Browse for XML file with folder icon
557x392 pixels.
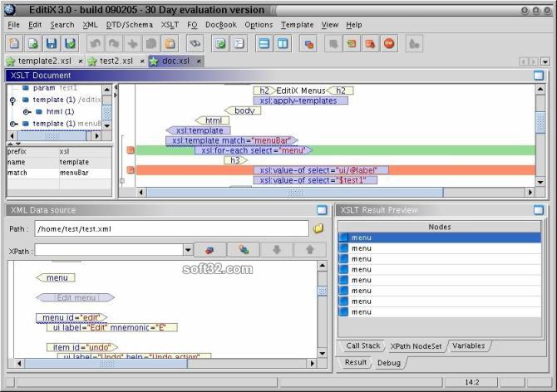click(318, 228)
